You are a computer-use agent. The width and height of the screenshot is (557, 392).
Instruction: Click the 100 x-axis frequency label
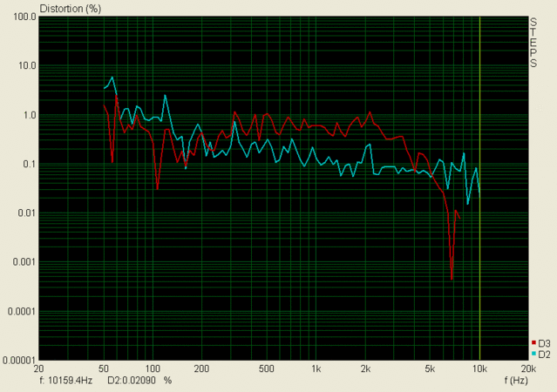(153, 369)
